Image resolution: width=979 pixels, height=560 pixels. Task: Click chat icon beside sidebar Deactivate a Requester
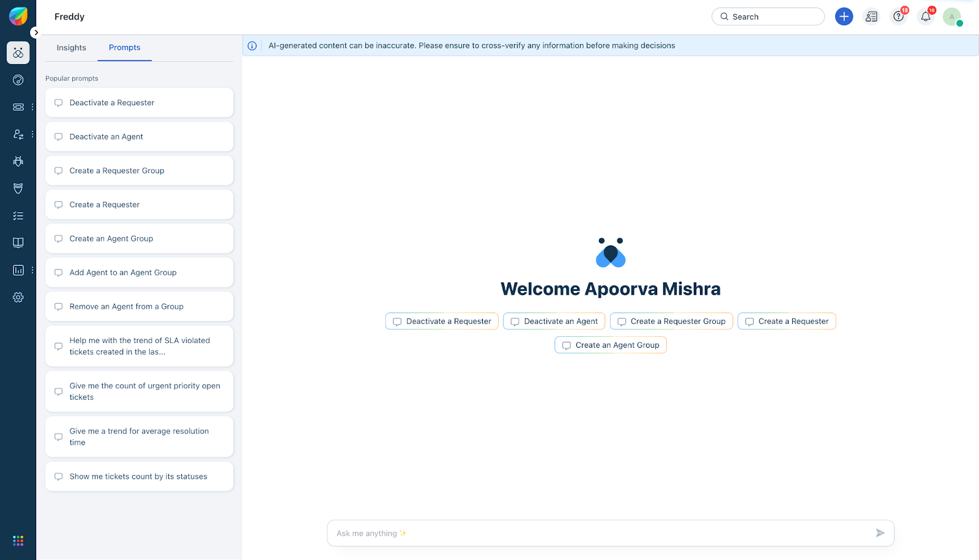59,103
